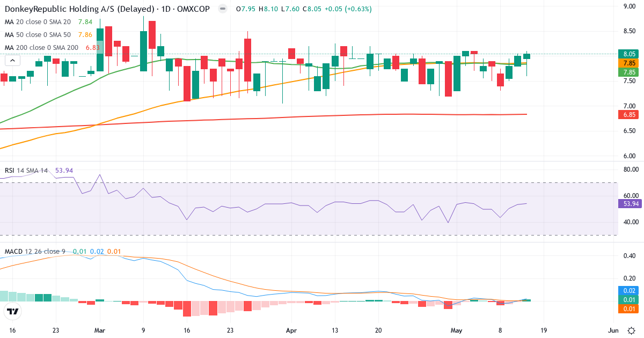Click the orange 0.01 MACD axis label

pos(630,308)
